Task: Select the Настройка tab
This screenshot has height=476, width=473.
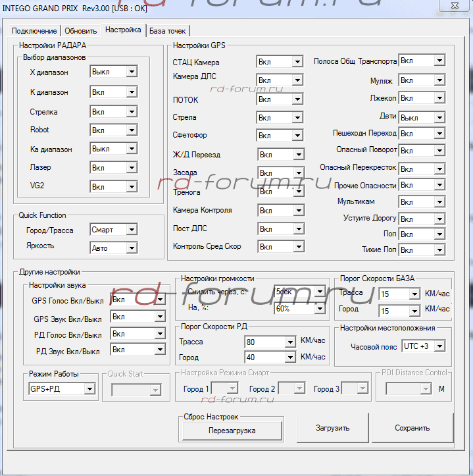Action: (123, 30)
